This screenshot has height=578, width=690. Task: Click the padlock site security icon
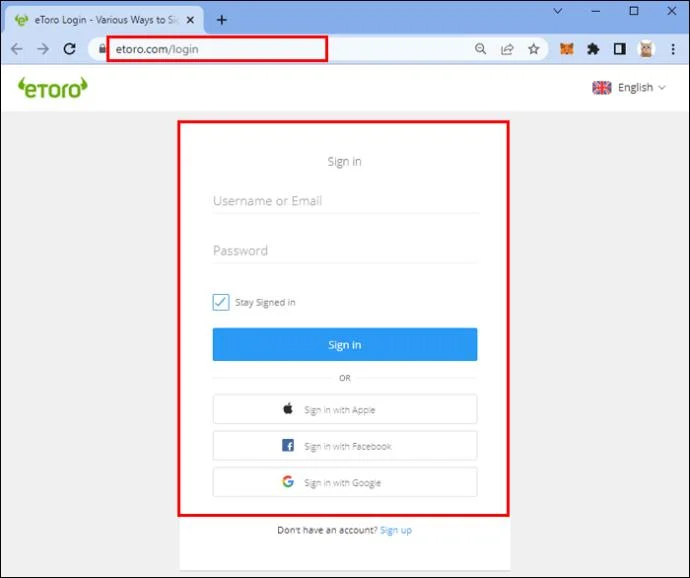tap(102, 49)
